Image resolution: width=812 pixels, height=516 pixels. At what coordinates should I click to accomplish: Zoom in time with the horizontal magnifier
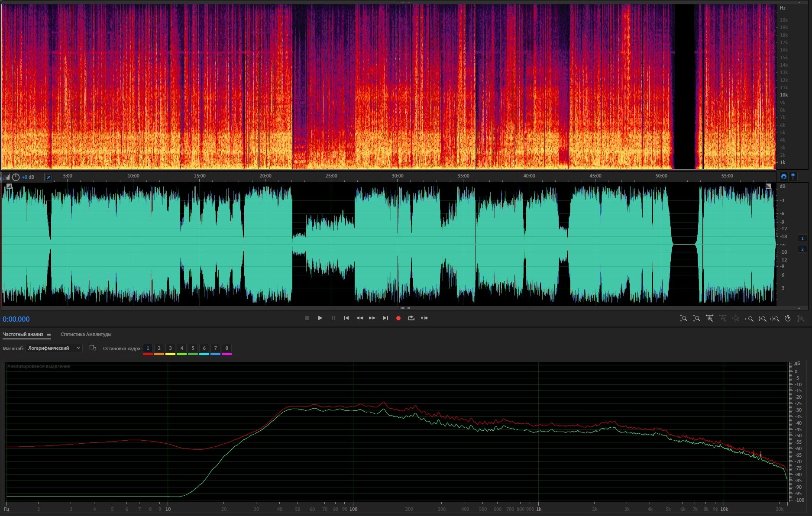[709, 319]
